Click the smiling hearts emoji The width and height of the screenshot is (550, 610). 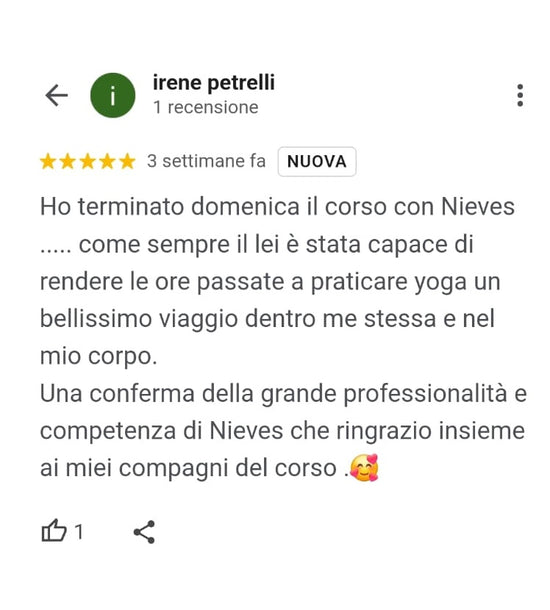pyautogui.click(x=364, y=468)
